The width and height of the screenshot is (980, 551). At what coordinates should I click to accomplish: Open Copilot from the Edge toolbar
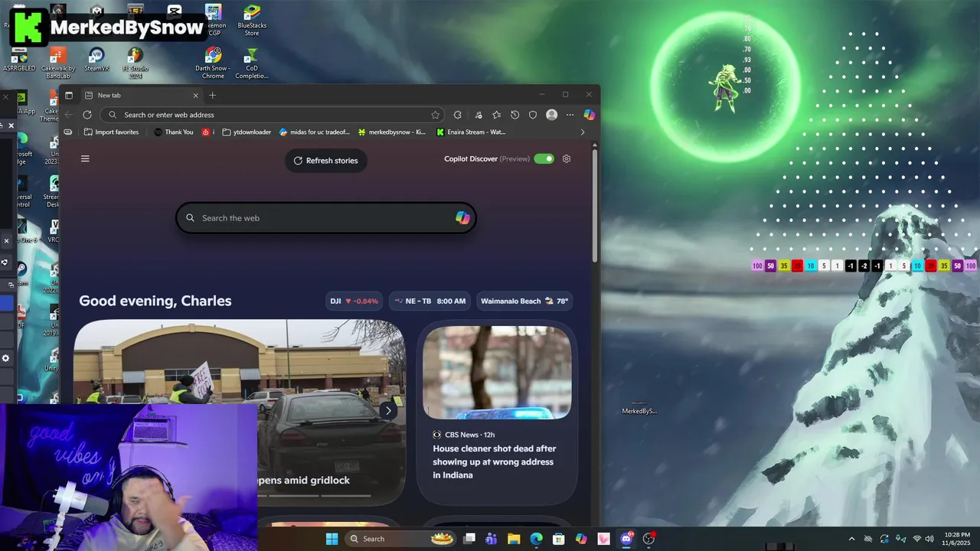point(589,115)
